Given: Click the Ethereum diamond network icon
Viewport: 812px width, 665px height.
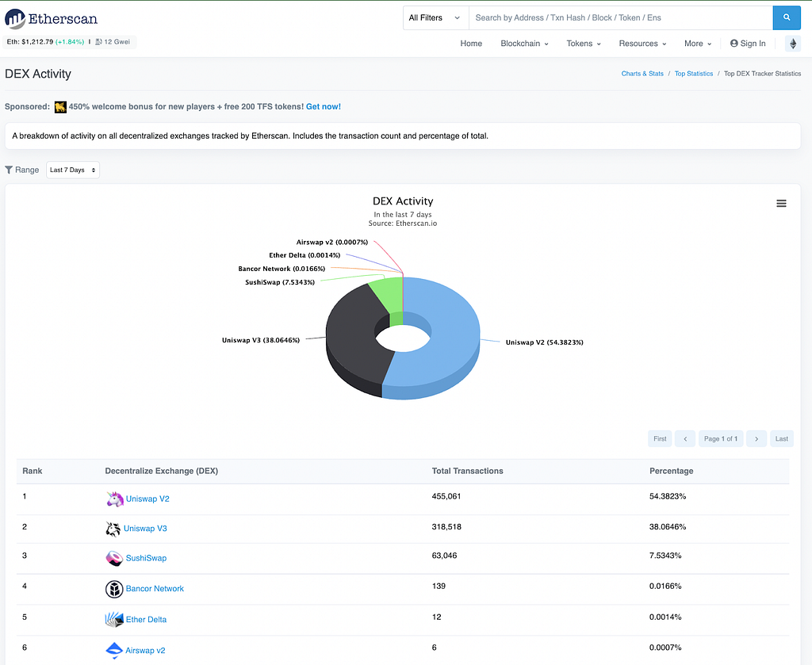Looking at the screenshot, I should click(x=793, y=44).
